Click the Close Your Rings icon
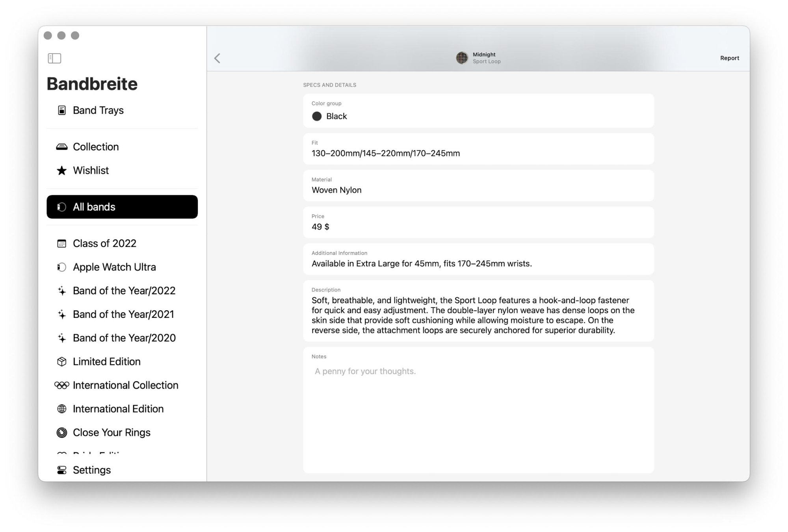This screenshot has height=532, width=788. [x=62, y=432]
